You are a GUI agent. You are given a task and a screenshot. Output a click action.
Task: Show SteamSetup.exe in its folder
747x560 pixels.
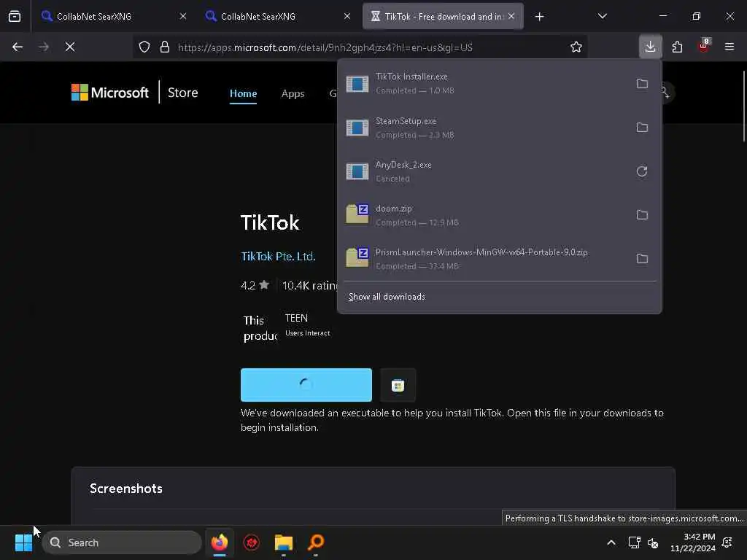pos(642,127)
